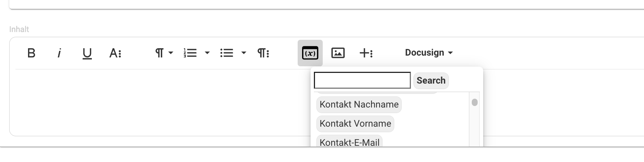Toggle underline formatting
Screen dimensions: 644x162
87,53
